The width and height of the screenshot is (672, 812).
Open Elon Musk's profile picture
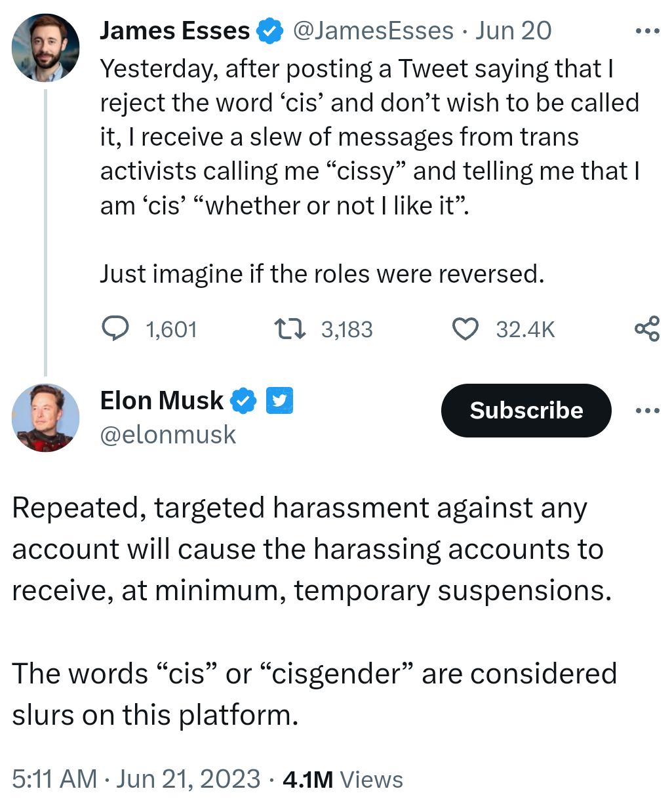[45, 418]
